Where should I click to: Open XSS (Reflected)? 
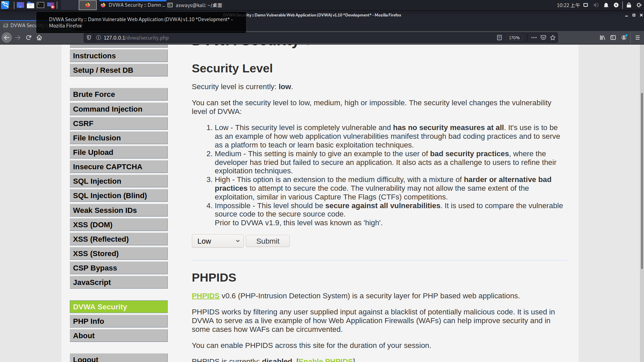[x=119, y=239]
